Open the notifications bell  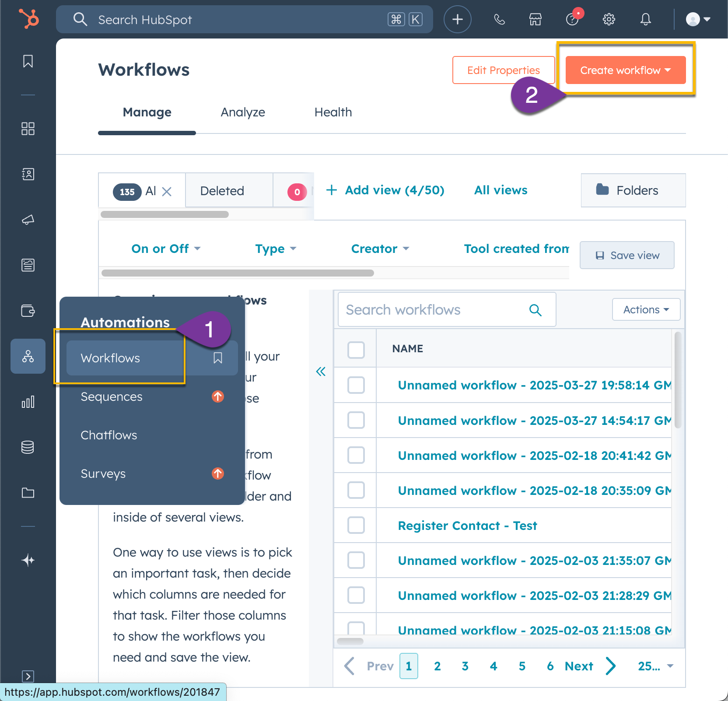coord(646,19)
